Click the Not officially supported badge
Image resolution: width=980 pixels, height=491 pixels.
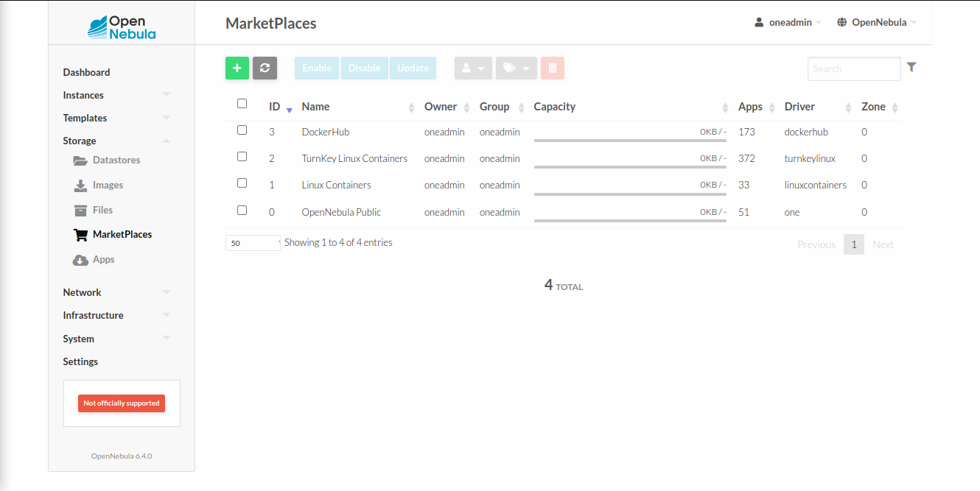122,403
